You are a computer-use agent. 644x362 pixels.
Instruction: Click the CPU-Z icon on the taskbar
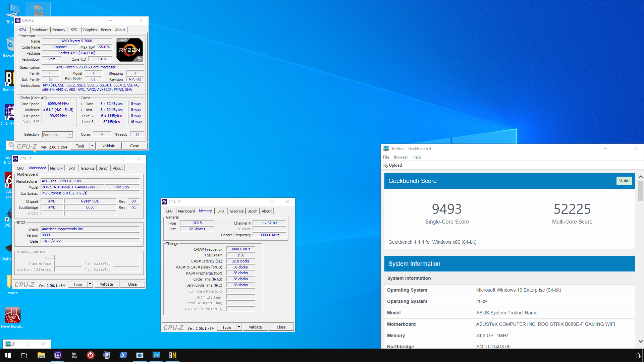[x=57, y=355]
